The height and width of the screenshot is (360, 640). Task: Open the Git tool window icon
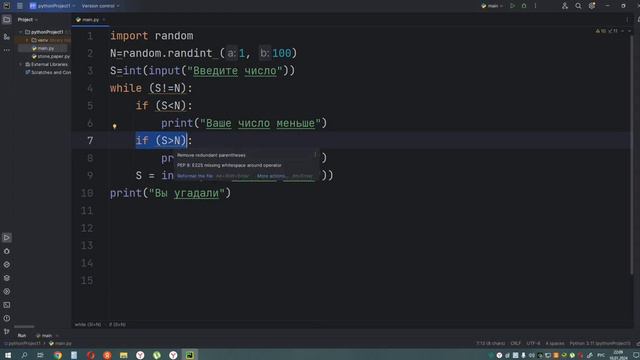tap(7, 331)
